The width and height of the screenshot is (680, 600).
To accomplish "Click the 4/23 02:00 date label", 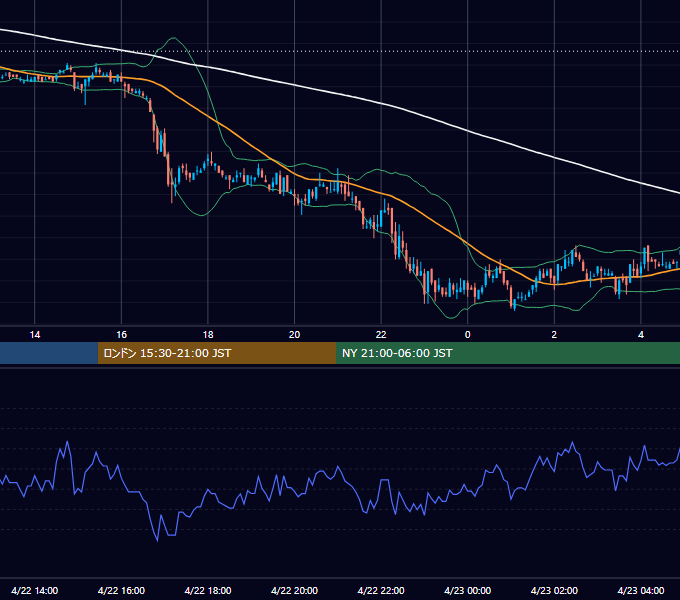I will pos(554,591).
